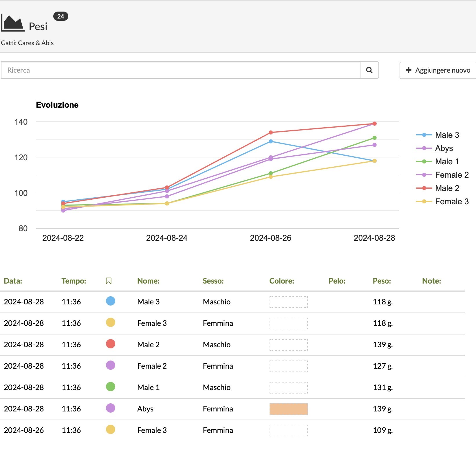Click blue marker dot in Male 3 row
The height and width of the screenshot is (467, 476).
point(111,301)
